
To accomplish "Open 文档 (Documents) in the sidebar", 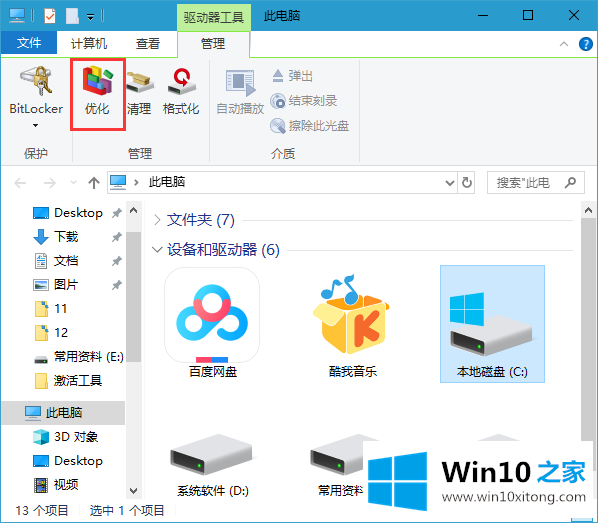I will tap(56, 261).
